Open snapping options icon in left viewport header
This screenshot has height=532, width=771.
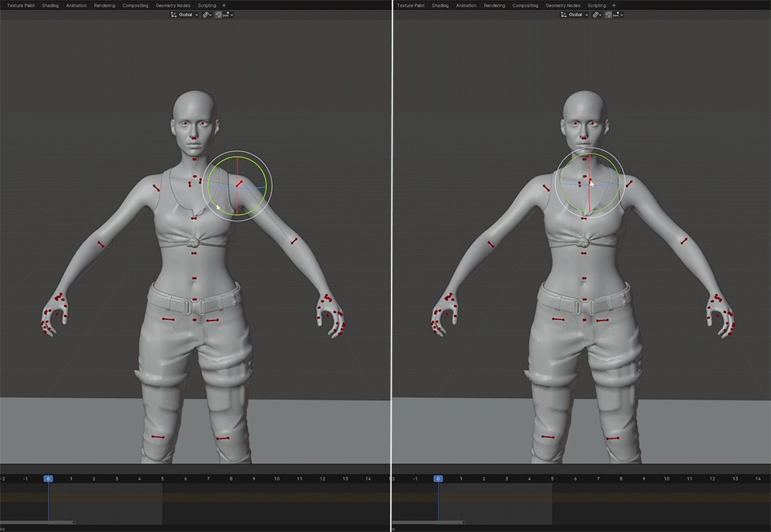point(229,15)
